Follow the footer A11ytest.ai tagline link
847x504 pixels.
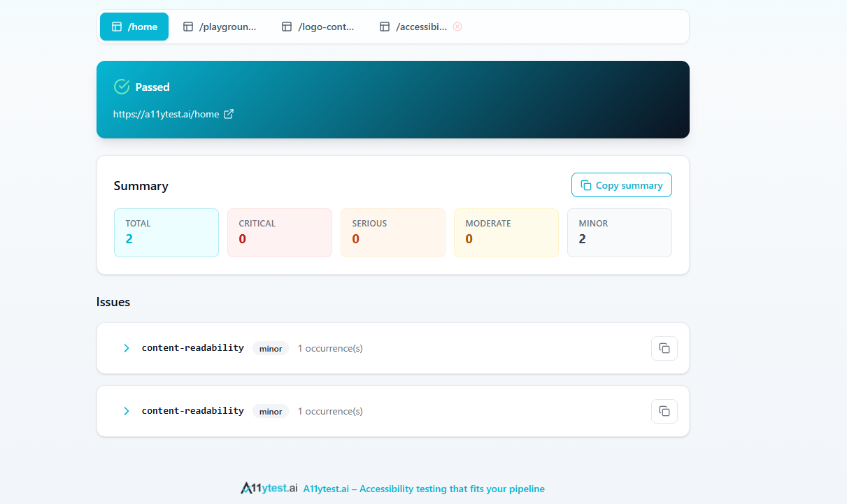click(x=424, y=489)
